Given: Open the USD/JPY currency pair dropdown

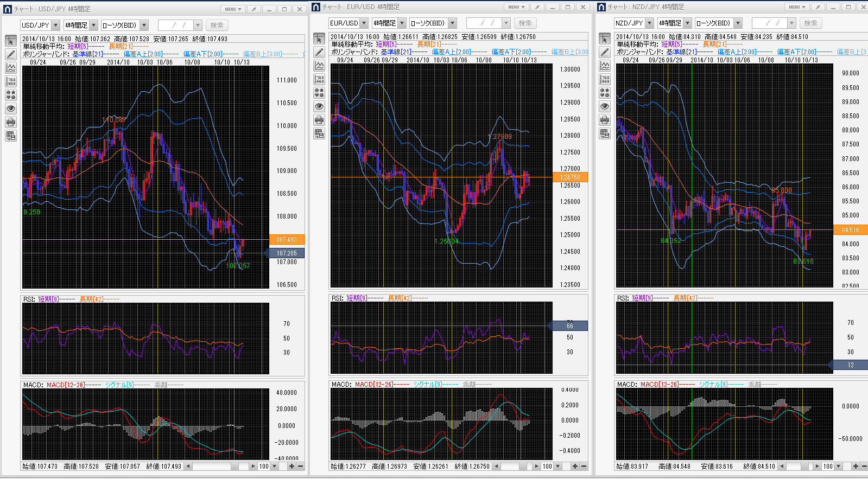Looking at the screenshot, I should [x=55, y=25].
